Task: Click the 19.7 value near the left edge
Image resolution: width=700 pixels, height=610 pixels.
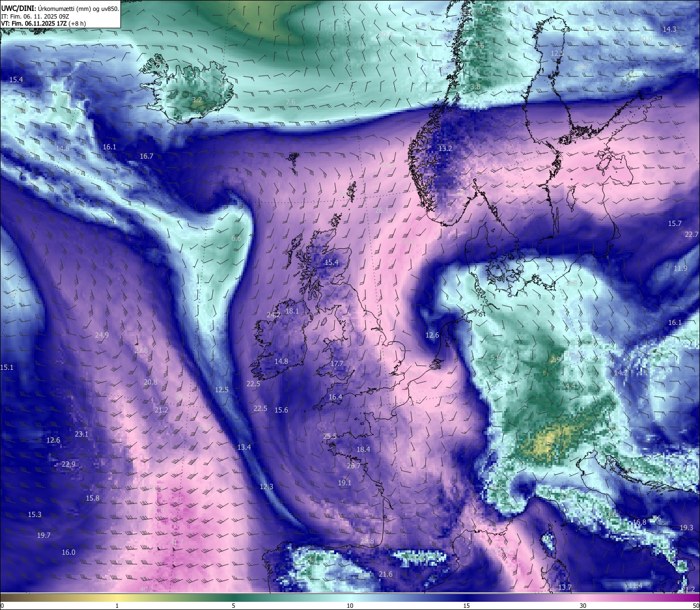Action: pos(44,536)
